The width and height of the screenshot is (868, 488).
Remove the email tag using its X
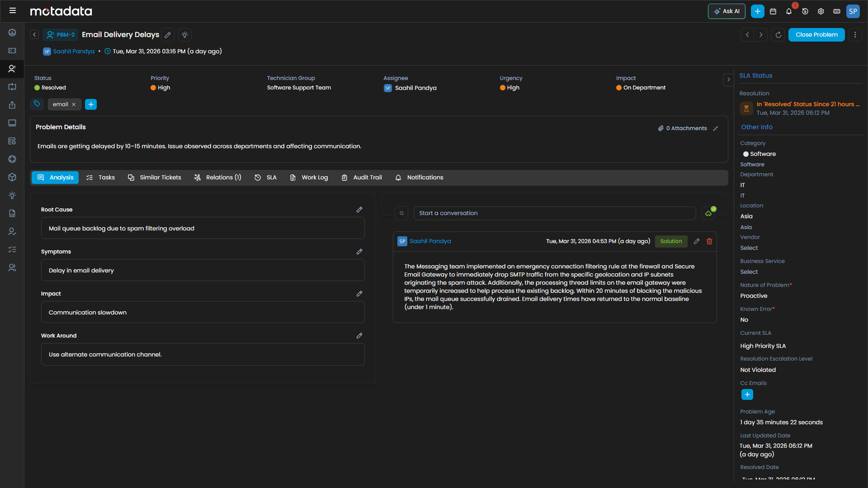(74, 104)
